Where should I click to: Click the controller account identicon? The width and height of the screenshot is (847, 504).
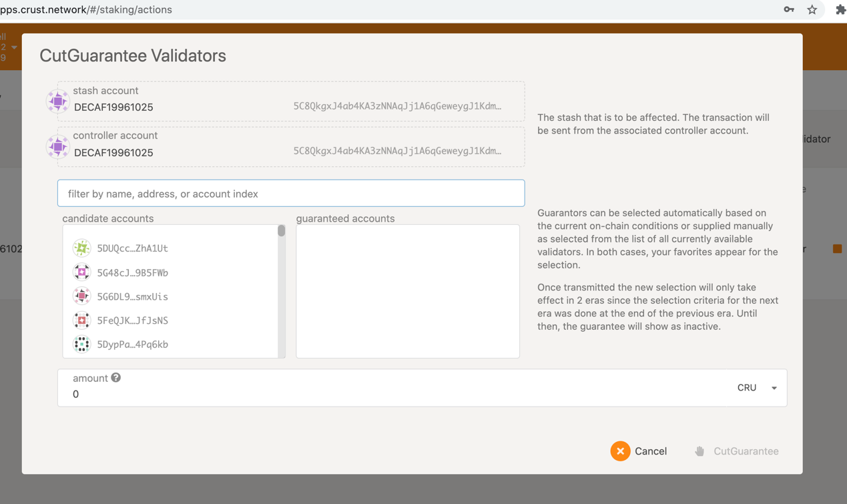[x=58, y=147]
